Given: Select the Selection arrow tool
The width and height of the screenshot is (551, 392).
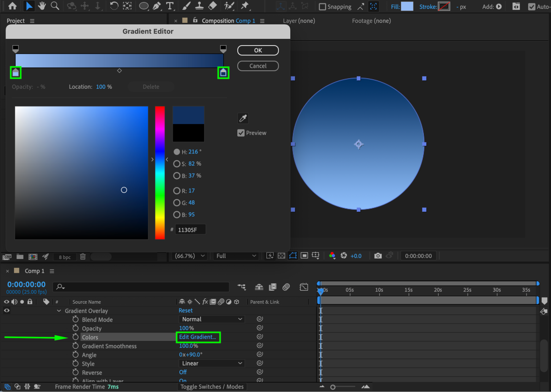Looking at the screenshot, I should coord(29,6).
